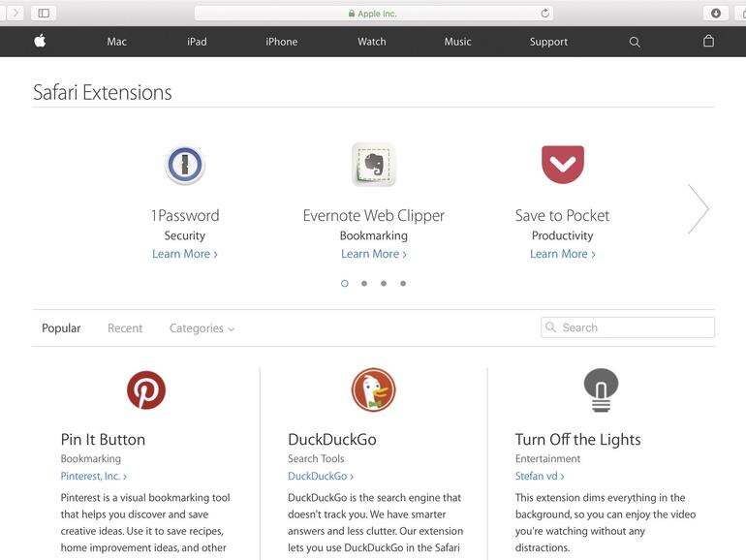Click the 1Password title text
The image size is (746, 560).
click(185, 215)
